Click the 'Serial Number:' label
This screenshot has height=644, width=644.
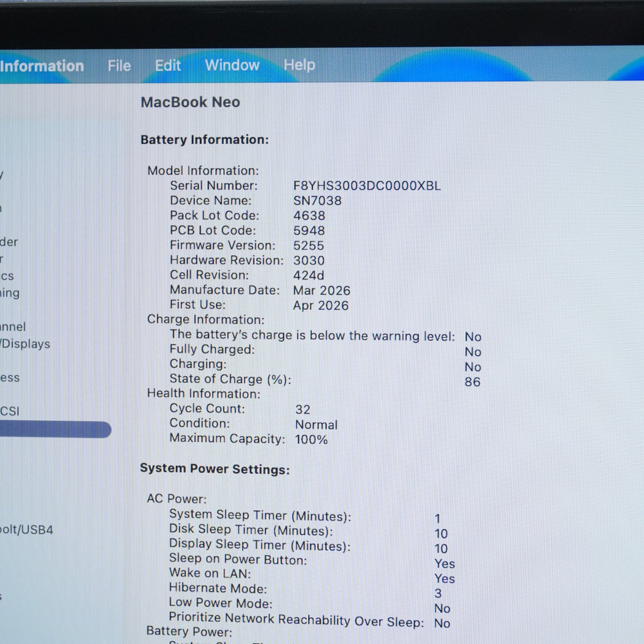pos(214,186)
